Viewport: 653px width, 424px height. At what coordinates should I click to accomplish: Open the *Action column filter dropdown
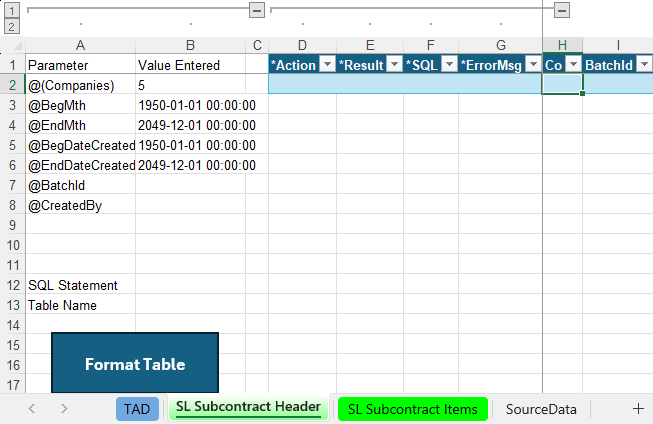[x=328, y=65]
